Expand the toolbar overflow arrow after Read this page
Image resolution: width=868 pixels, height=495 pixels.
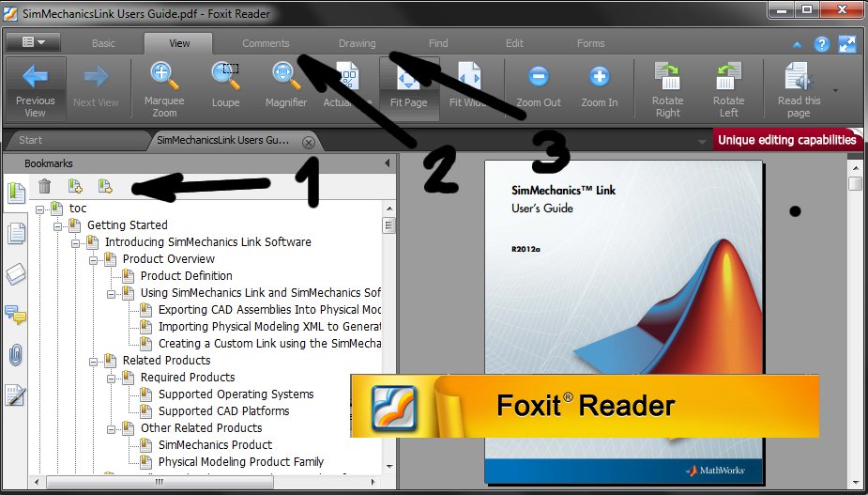835,90
